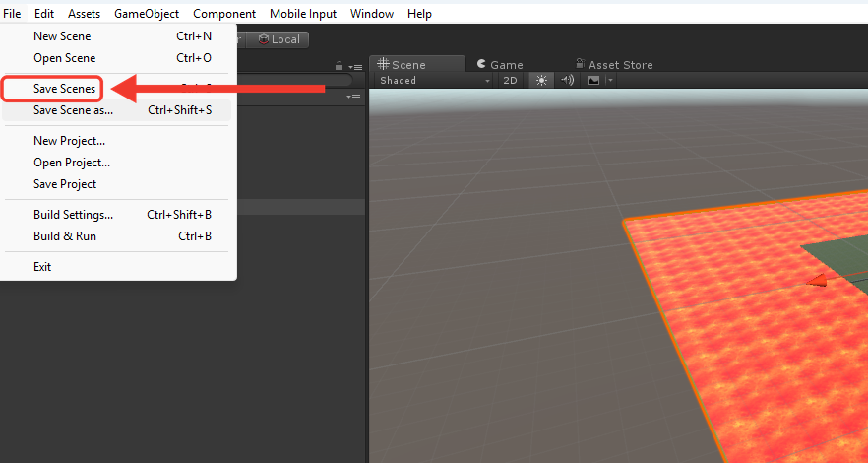Switch to the Scene tab

pyautogui.click(x=417, y=64)
